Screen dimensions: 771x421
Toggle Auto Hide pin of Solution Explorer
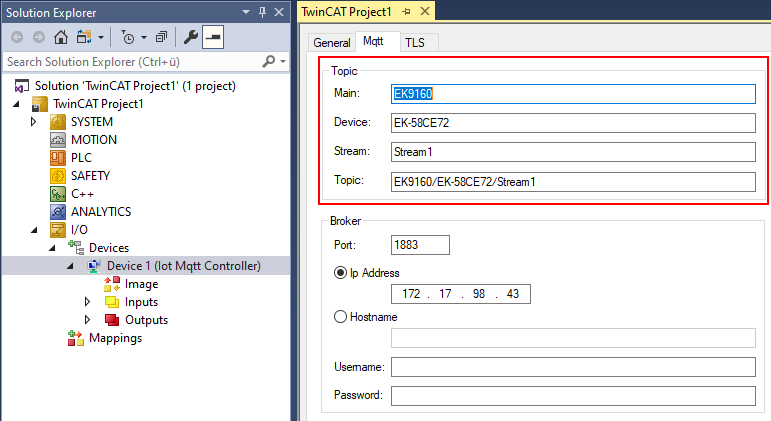(263, 12)
